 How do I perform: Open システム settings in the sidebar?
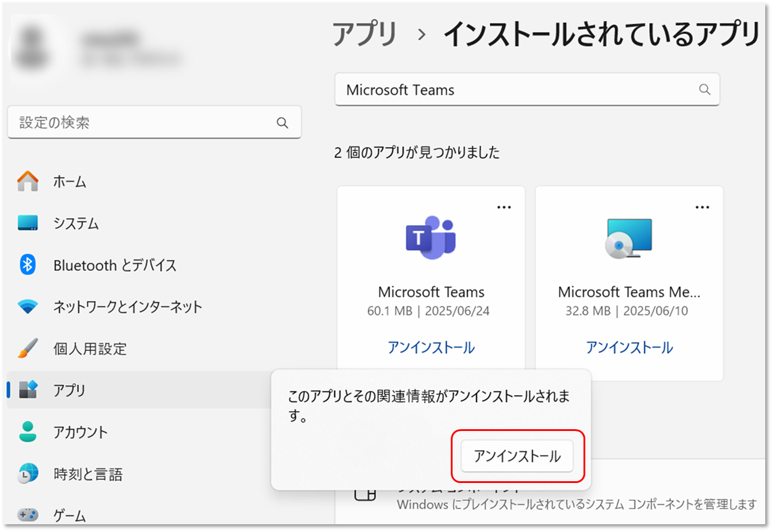point(76,224)
